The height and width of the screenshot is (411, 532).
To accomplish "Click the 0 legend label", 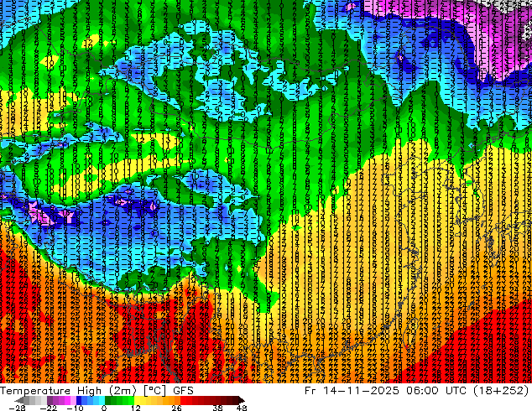I will point(104,408).
